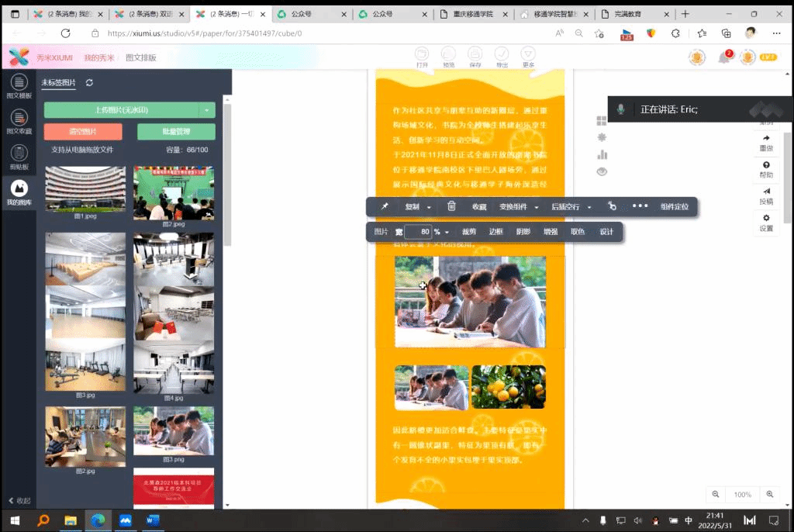The width and height of the screenshot is (794, 532).
Task: Click the 批量管理 button
Action: click(x=176, y=132)
